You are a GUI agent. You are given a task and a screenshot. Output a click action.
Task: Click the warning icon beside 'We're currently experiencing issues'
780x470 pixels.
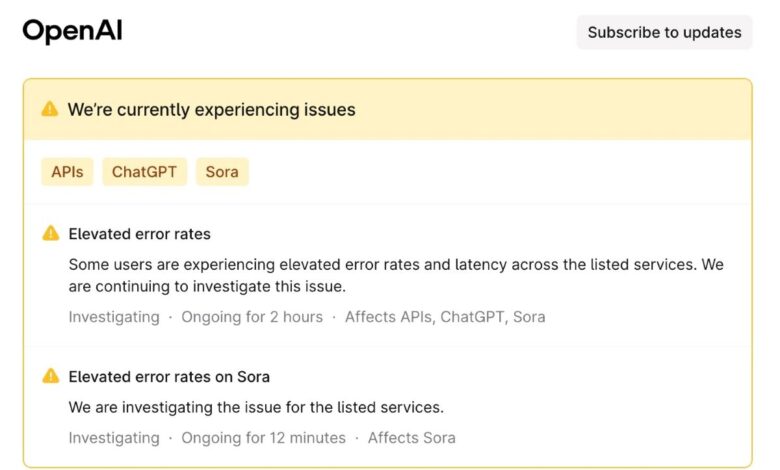pyautogui.click(x=50, y=108)
